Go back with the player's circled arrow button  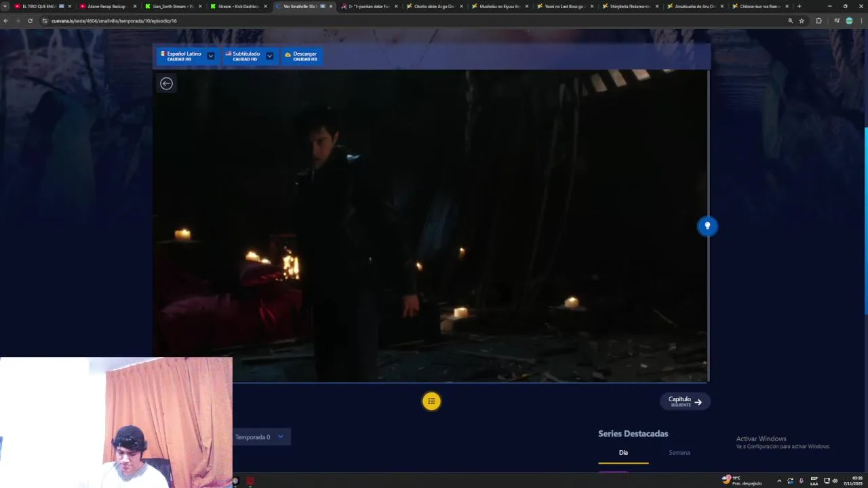[166, 83]
